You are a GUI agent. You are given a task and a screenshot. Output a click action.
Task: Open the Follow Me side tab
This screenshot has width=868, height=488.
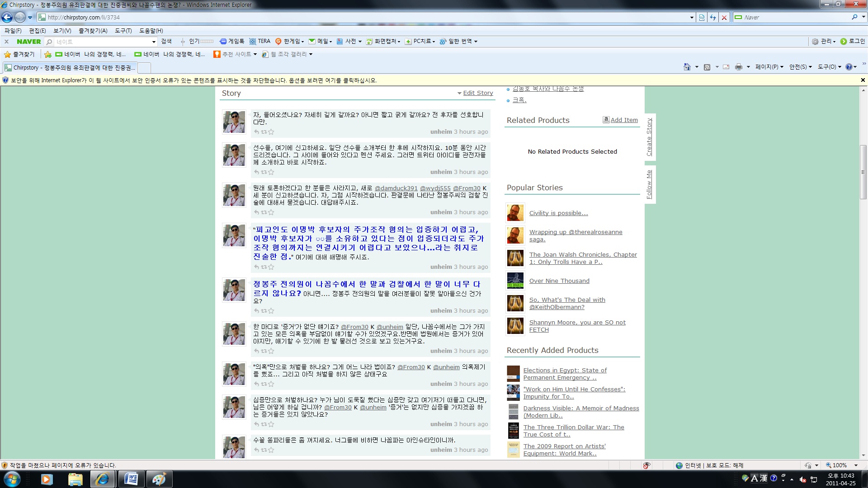coord(650,184)
